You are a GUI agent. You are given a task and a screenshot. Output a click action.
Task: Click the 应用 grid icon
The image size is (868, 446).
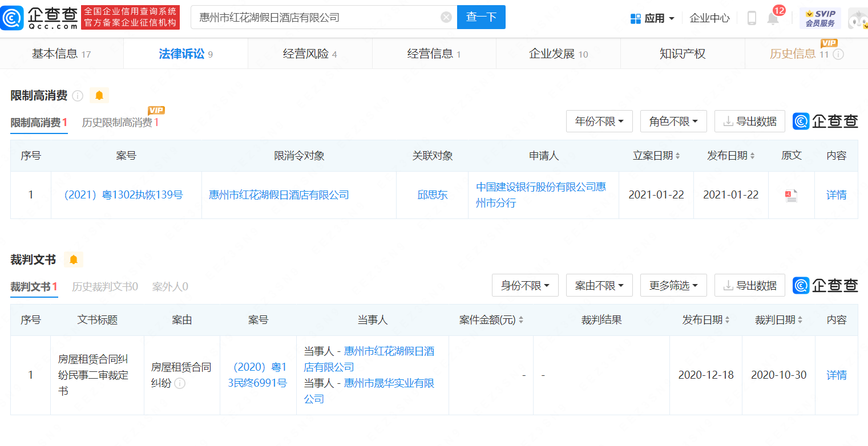tap(636, 18)
